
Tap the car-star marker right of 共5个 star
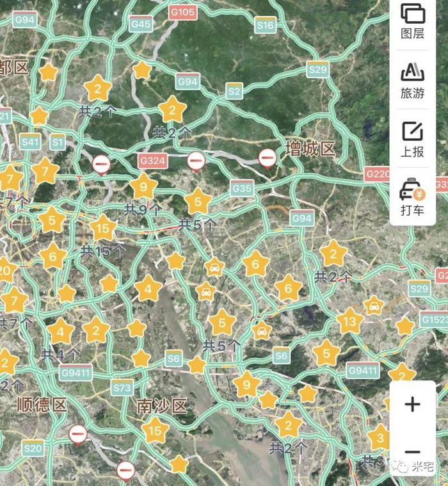(262, 330)
